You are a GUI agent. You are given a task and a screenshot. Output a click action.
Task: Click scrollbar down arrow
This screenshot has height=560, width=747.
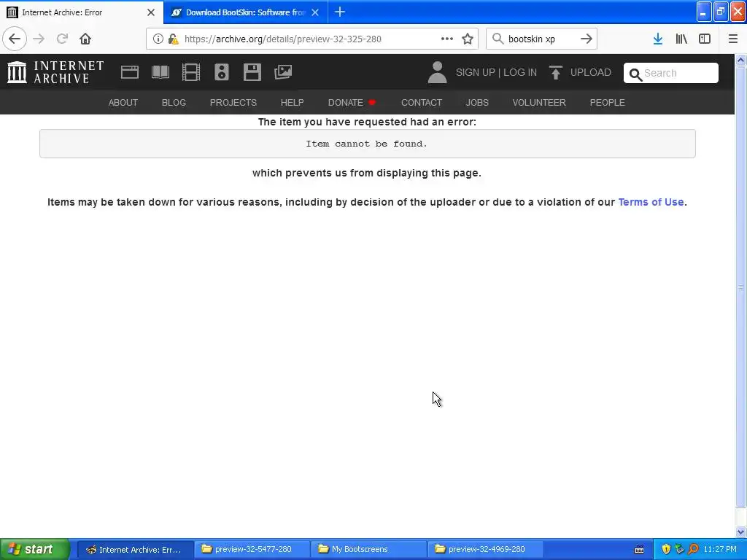(741, 532)
